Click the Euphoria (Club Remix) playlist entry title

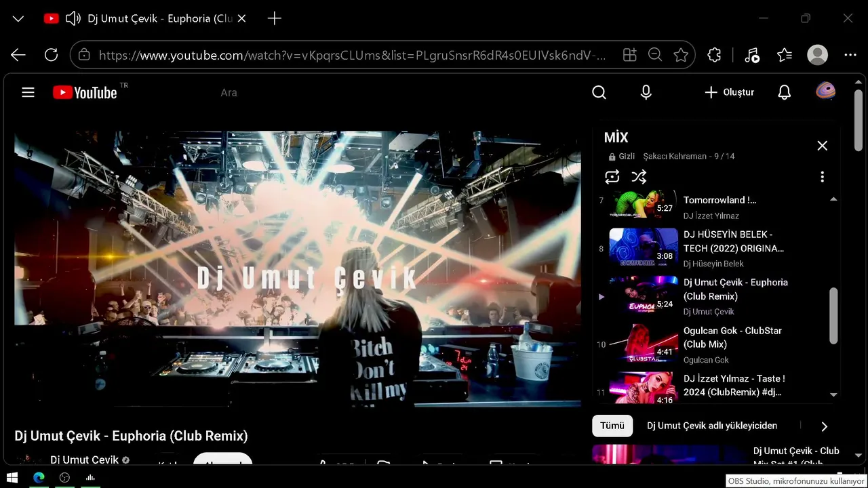tap(736, 289)
